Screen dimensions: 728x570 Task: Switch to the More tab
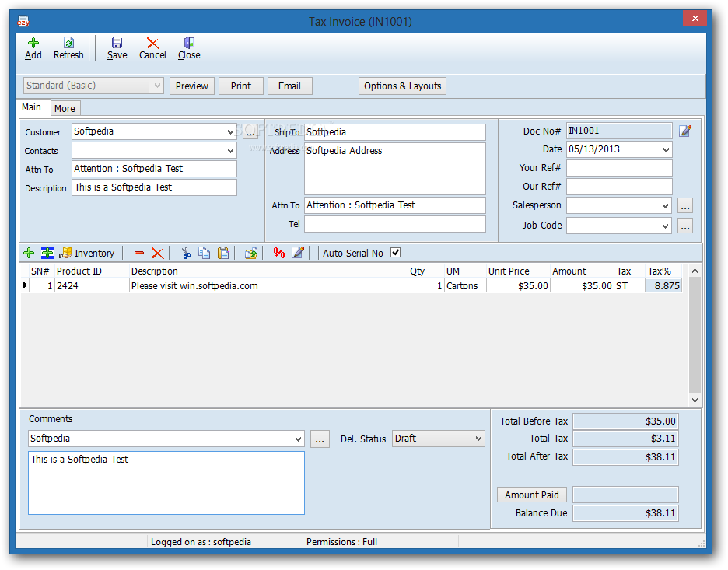click(65, 109)
